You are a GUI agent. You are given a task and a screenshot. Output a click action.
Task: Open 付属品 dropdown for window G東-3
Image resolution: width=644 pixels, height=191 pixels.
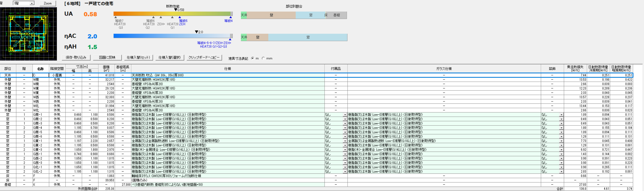click(345, 150)
